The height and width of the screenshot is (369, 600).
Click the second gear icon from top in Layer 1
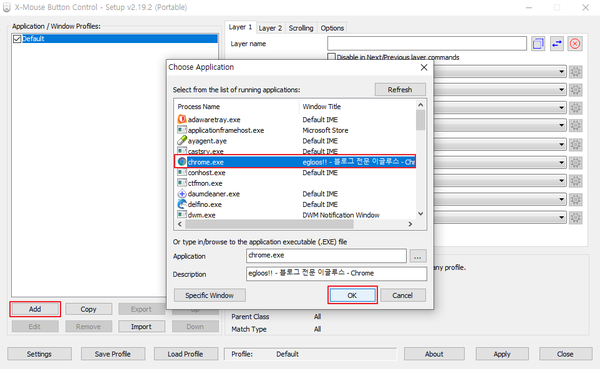[576, 90]
